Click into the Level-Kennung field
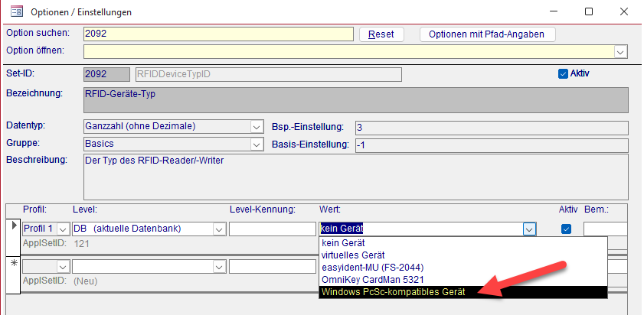Screen dimensions: 644x315 coord(270,229)
